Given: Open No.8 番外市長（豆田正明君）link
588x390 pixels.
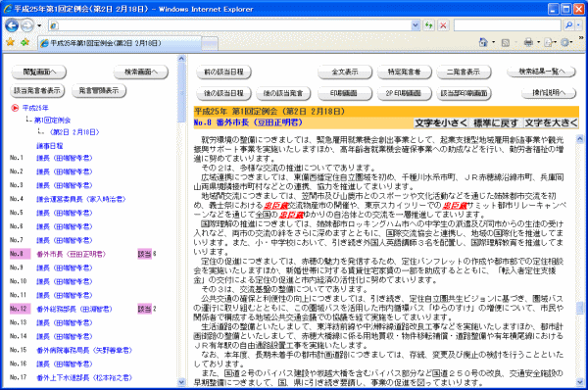Looking at the screenshot, I should click(x=72, y=254).
